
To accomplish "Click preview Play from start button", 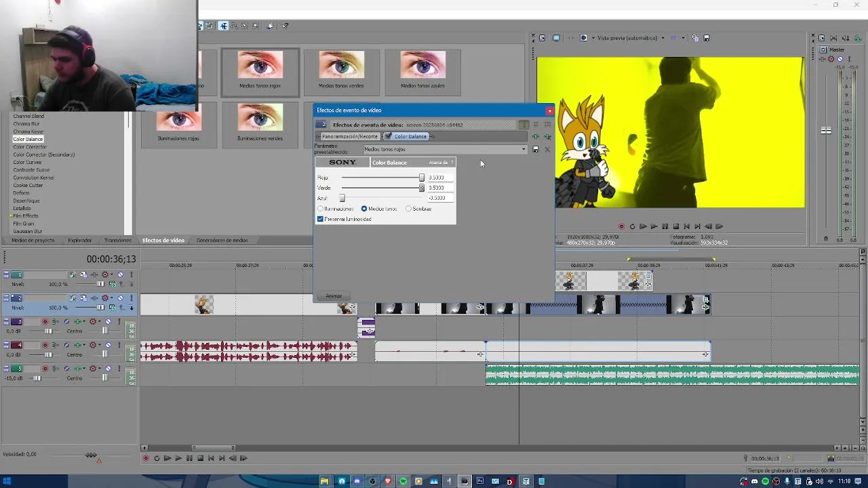I will pos(643,226).
